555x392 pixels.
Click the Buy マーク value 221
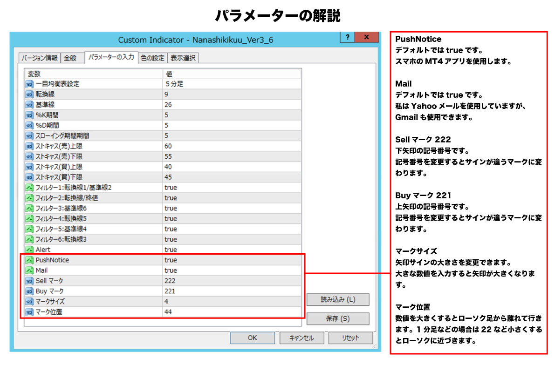(x=170, y=291)
